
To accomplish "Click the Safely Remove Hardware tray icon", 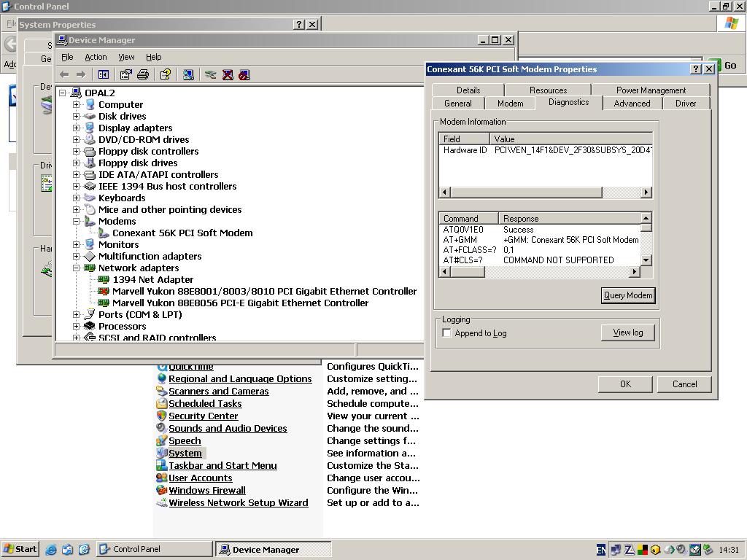I will click(708, 550).
